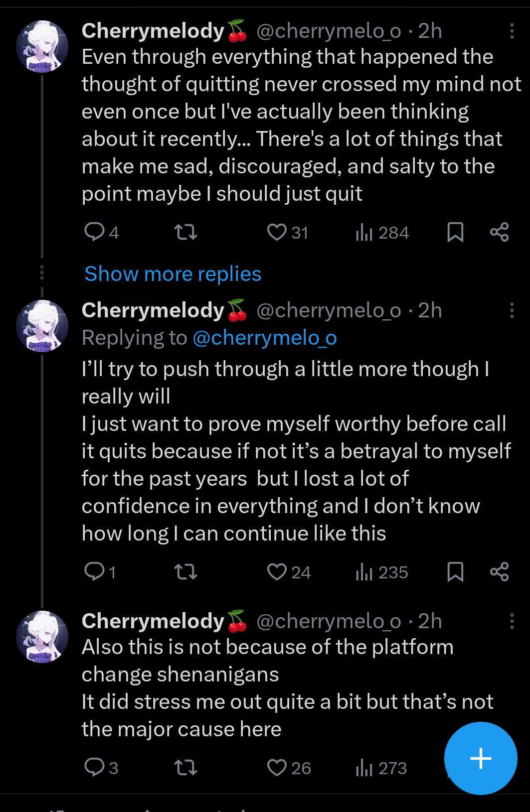The width and height of the screenshot is (530, 812).
Task: Repost the "push through" tweet
Action: [185, 572]
